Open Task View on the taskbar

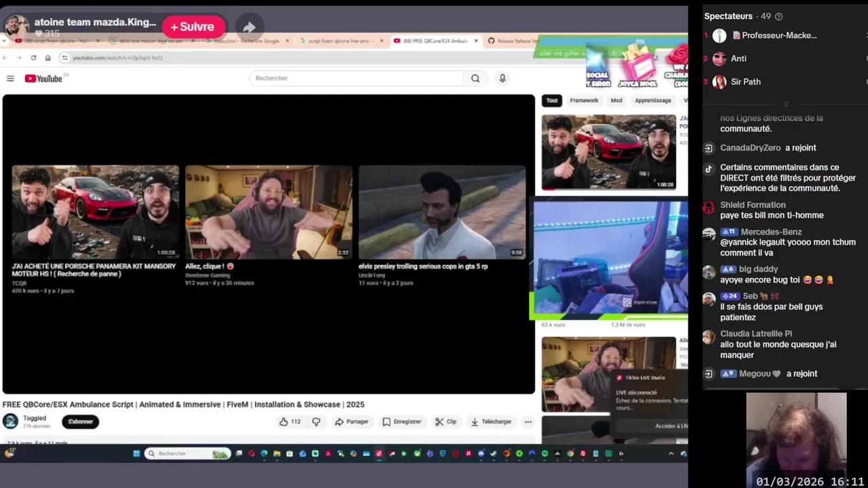pyautogui.click(x=239, y=453)
